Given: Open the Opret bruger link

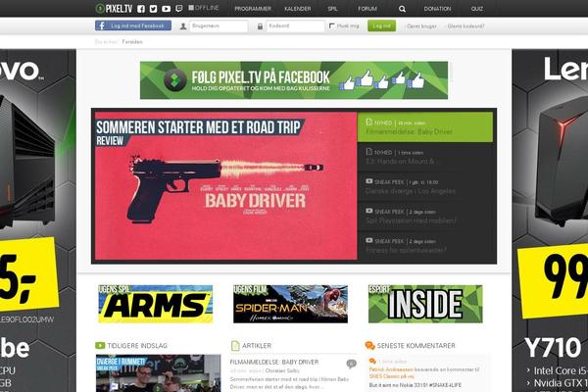Looking at the screenshot, I should pyautogui.click(x=421, y=26).
